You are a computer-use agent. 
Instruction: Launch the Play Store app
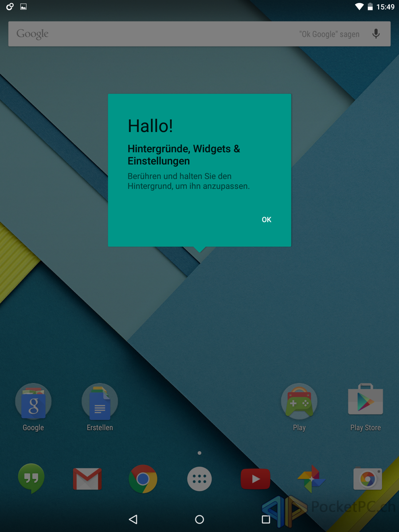(x=366, y=399)
